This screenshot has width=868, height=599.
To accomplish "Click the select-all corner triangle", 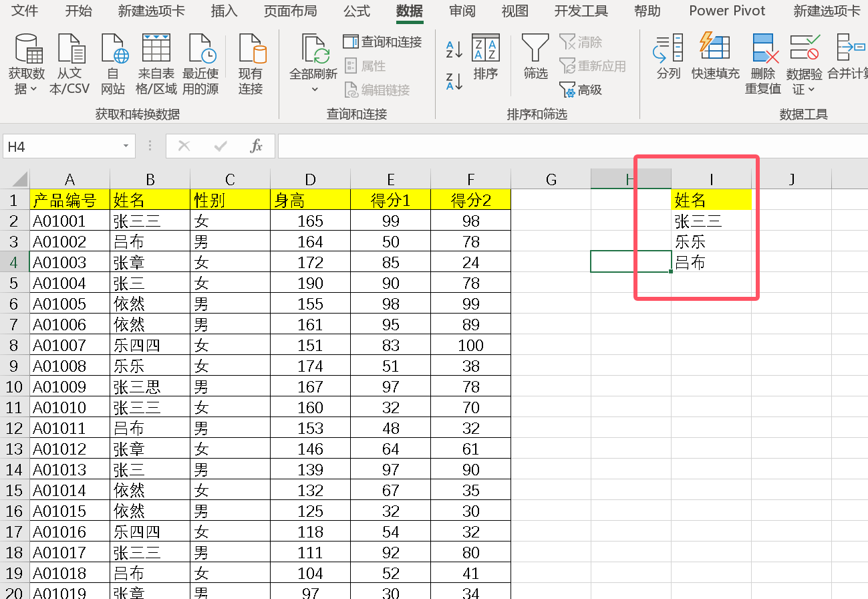I will (15, 179).
